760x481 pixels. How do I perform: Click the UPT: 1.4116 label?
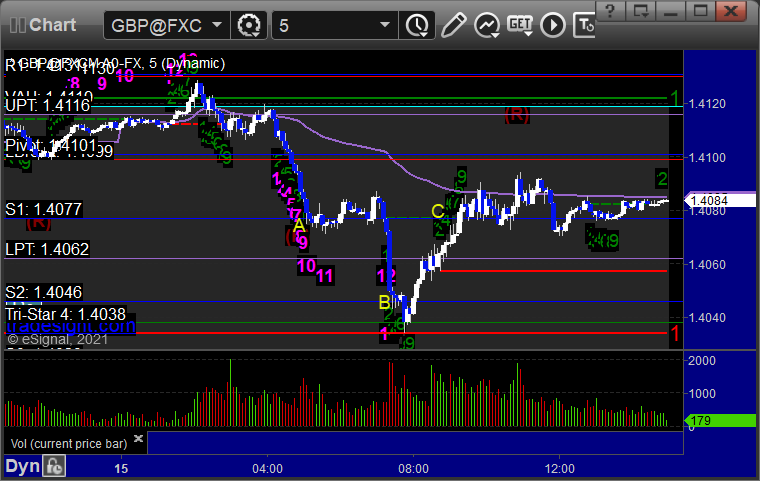(x=48, y=105)
